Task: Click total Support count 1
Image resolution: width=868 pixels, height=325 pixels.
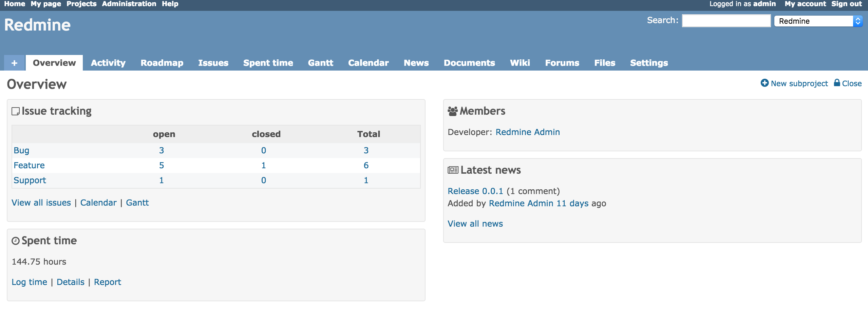Action: [366, 180]
